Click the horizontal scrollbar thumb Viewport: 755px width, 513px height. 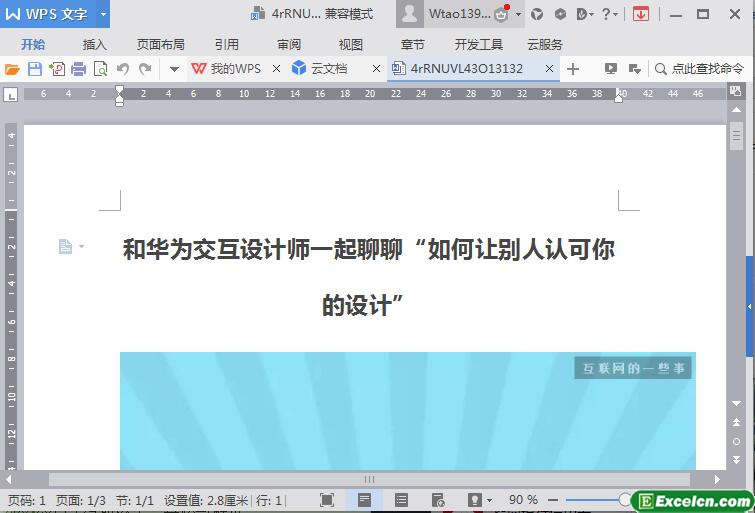tap(369, 479)
